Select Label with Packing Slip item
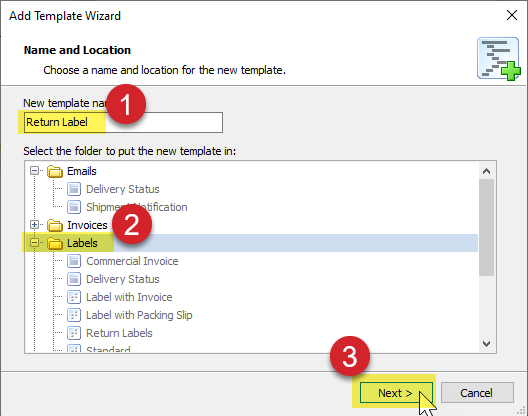The width and height of the screenshot is (528, 416). click(x=139, y=315)
